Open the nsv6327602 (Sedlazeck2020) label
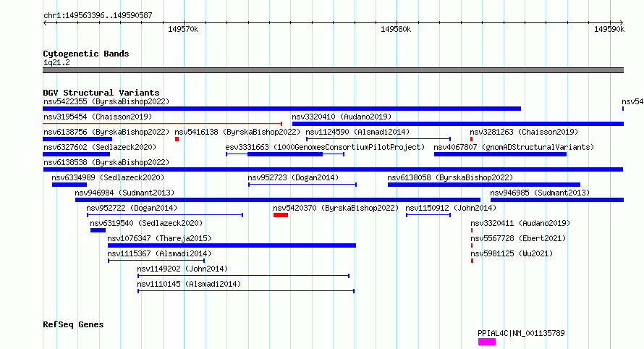The height and width of the screenshot is (349, 644). pyautogui.click(x=100, y=147)
